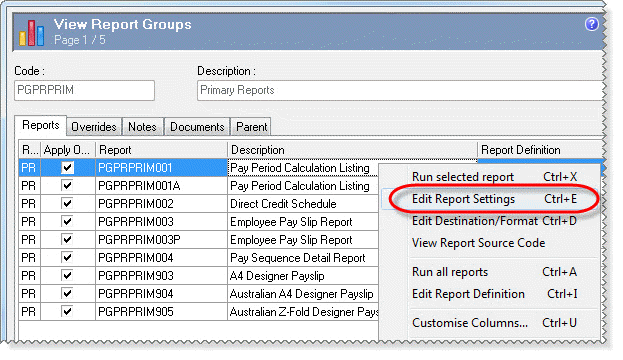Open View Report Source Code
The height and width of the screenshot is (360, 623).
[490, 243]
